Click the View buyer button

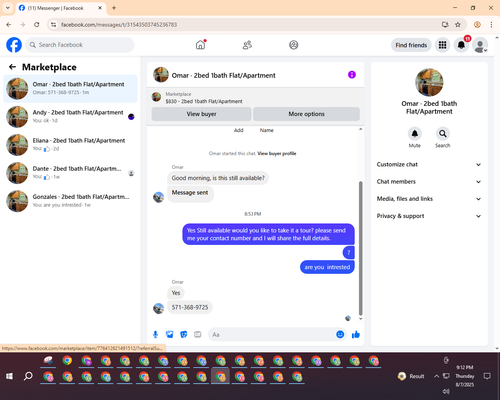tap(201, 114)
